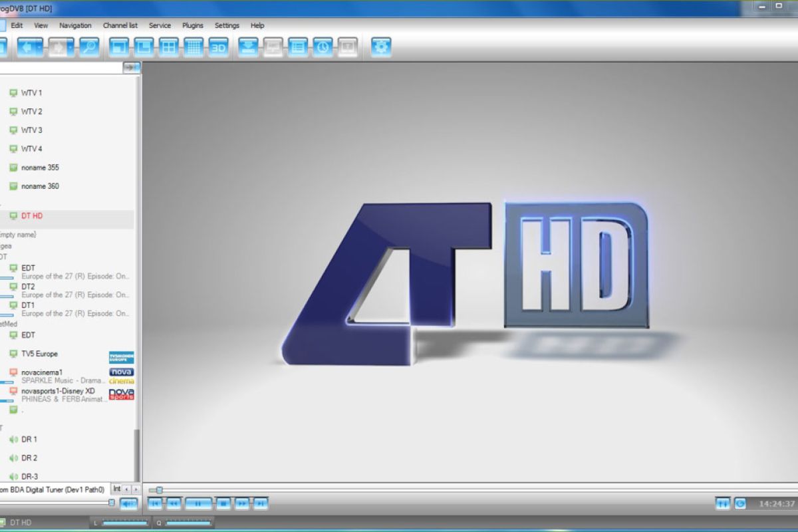This screenshot has height=532, width=798.
Task: Open the Settings gear on the toolbar
Action: tap(380, 47)
